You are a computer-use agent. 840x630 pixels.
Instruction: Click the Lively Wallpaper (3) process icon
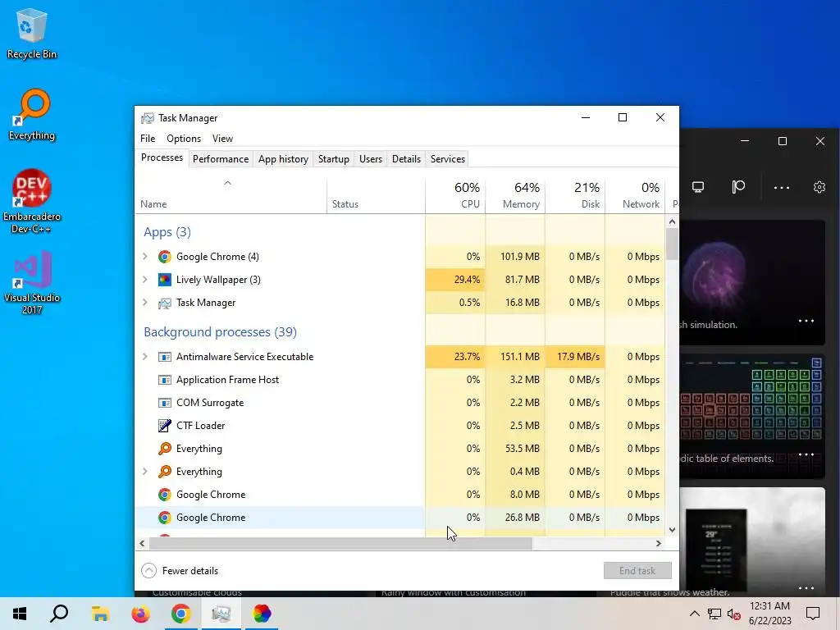coord(164,280)
